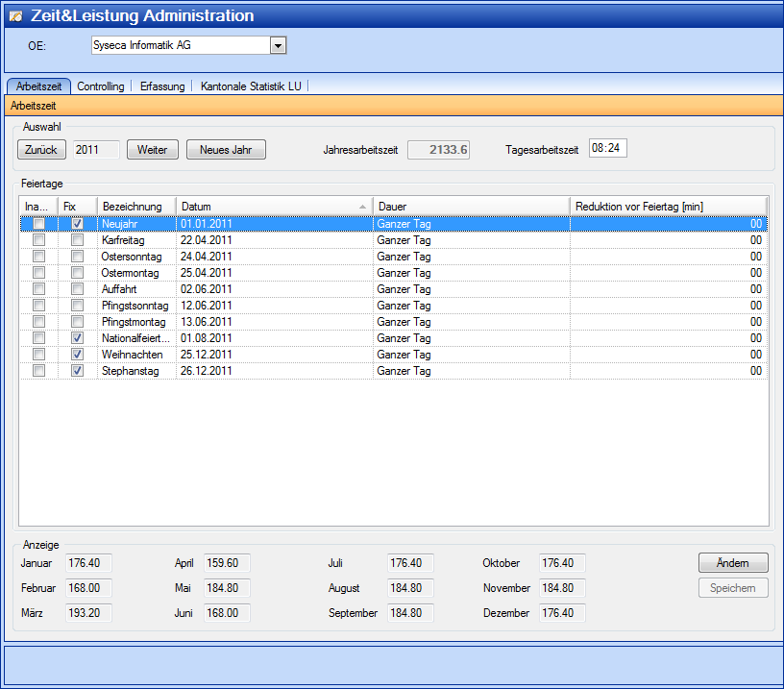Screen dimensions: 784x689
Task: Sort the table by Datum column header
Action: tap(274, 207)
